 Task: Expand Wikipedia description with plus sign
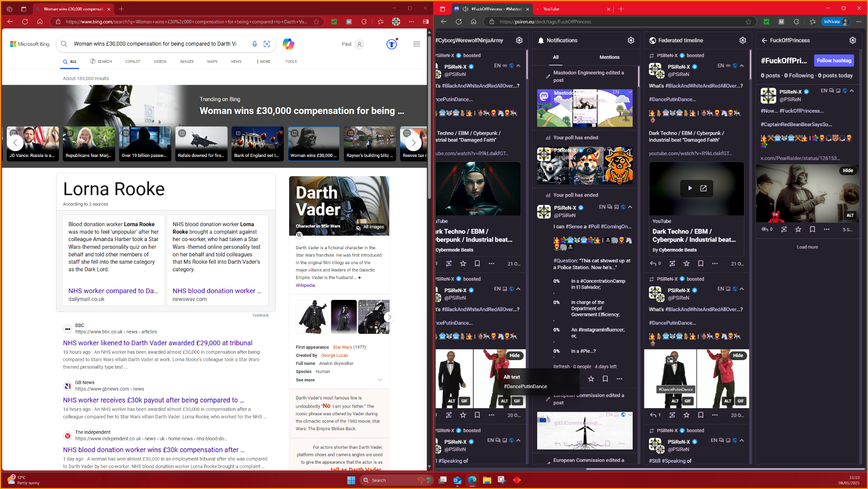click(x=359, y=278)
